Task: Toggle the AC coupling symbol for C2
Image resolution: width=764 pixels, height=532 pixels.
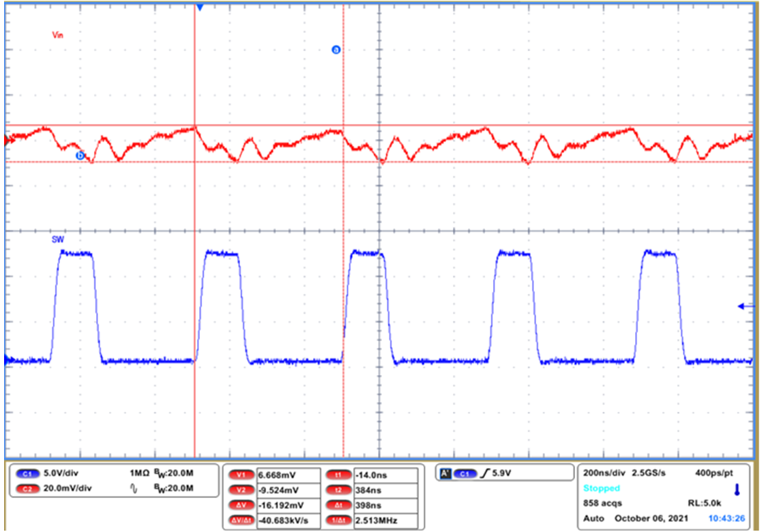Action: [x=135, y=487]
